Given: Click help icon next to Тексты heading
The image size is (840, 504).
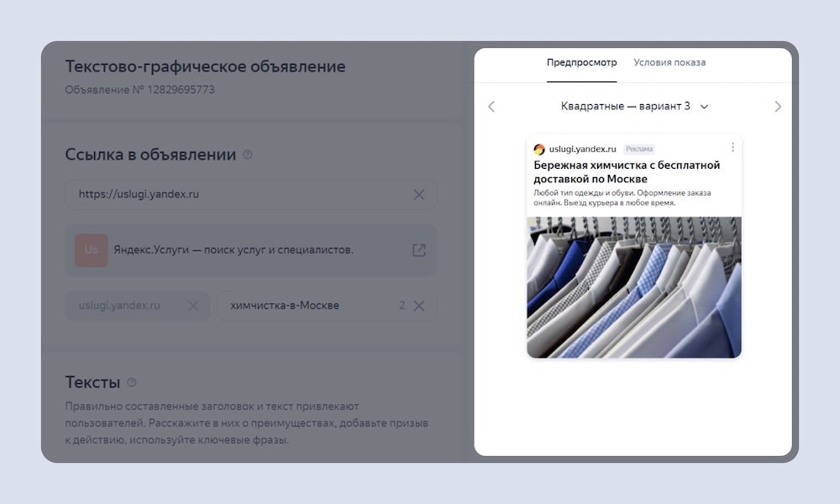Looking at the screenshot, I should (x=132, y=383).
